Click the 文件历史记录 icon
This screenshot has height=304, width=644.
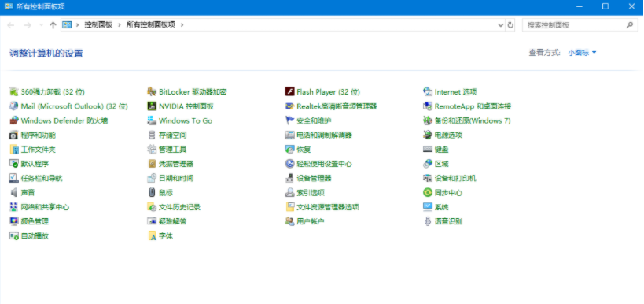pyautogui.click(x=152, y=207)
